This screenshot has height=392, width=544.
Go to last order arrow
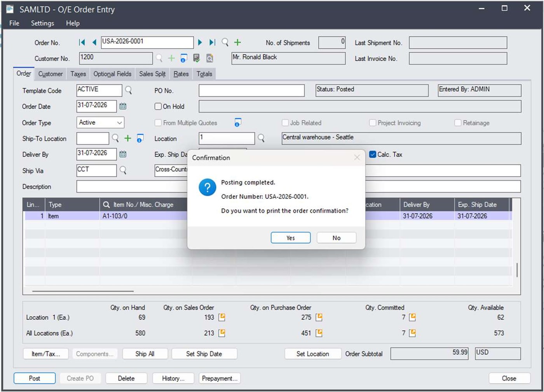pos(212,42)
